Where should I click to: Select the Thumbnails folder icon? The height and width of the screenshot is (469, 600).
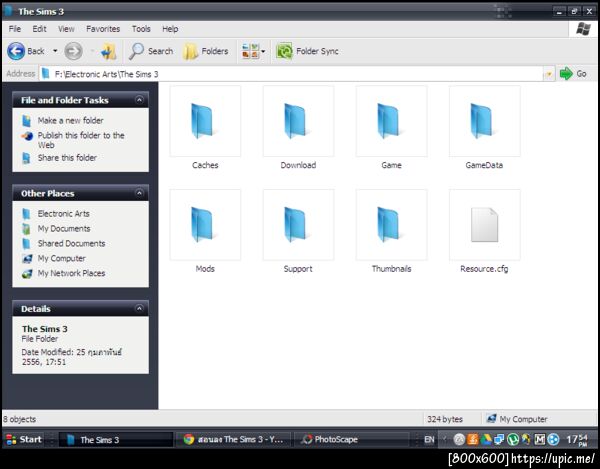point(391,225)
